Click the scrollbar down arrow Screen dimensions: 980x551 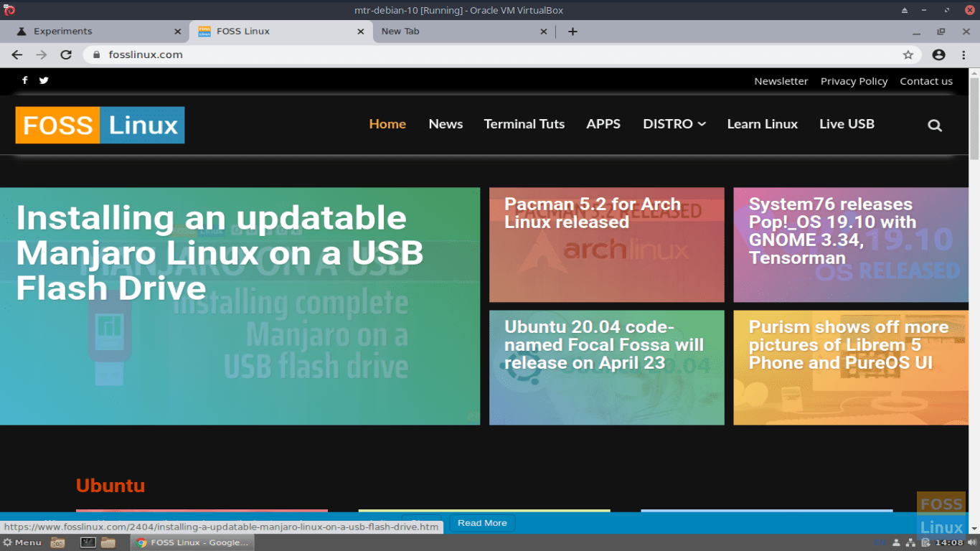[x=974, y=529]
